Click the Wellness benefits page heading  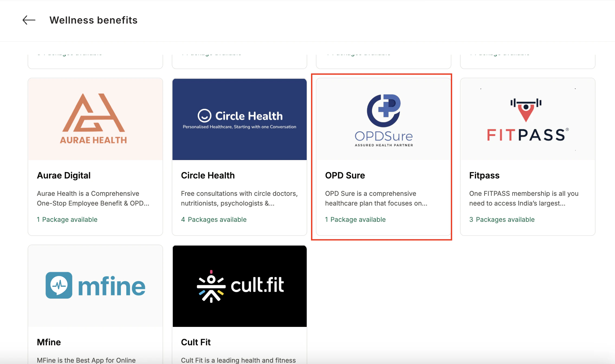93,20
